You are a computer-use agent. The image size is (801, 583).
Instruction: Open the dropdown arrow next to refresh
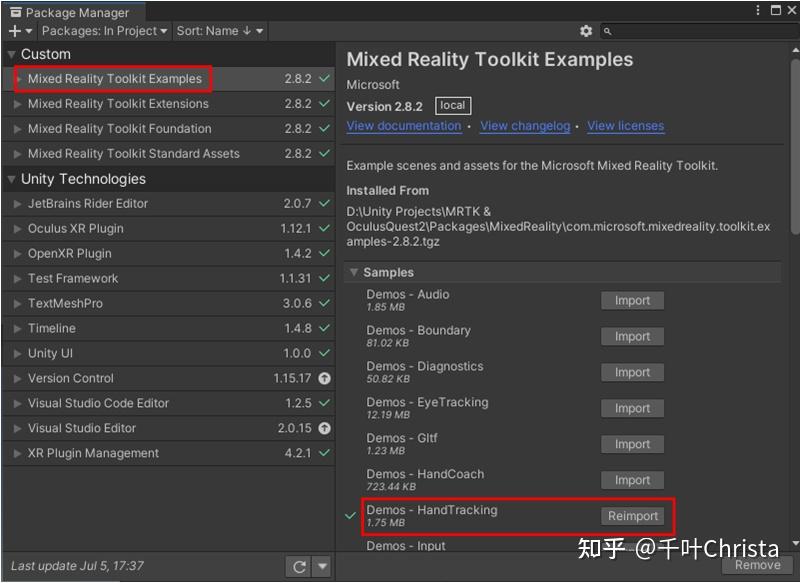[322, 566]
